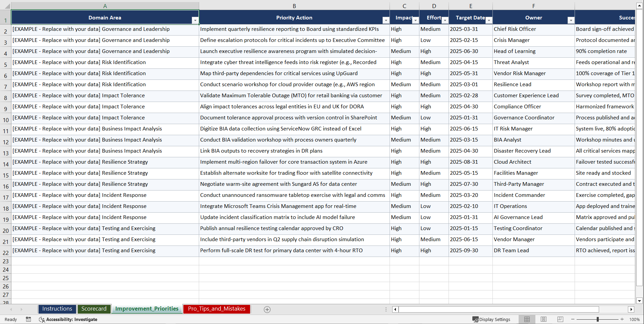Open the Impact column filter dropdown
The width and height of the screenshot is (644, 324).
click(x=415, y=20)
